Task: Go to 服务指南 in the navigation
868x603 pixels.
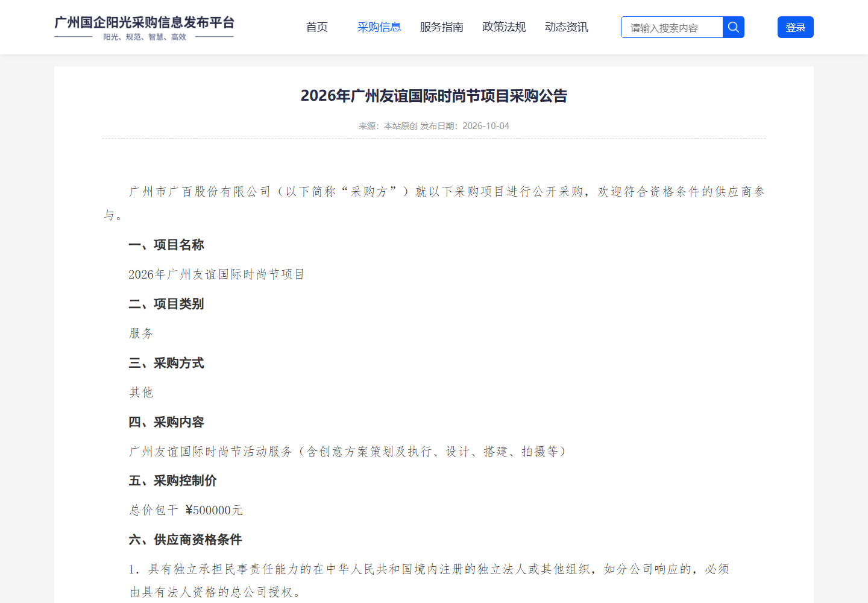Action: [x=442, y=27]
